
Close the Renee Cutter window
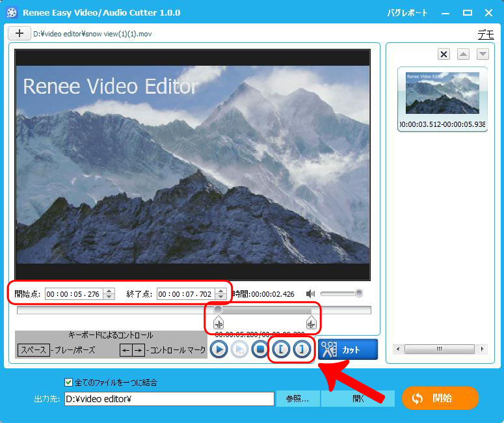point(488,13)
